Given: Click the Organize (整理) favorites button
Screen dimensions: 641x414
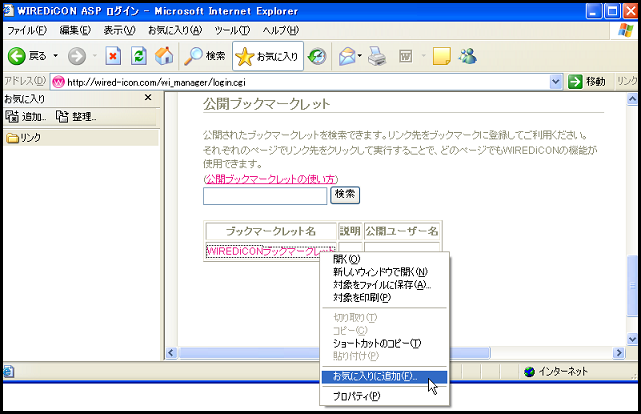Looking at the screenshot, I should pyautogui.click(x=76, y=117).
